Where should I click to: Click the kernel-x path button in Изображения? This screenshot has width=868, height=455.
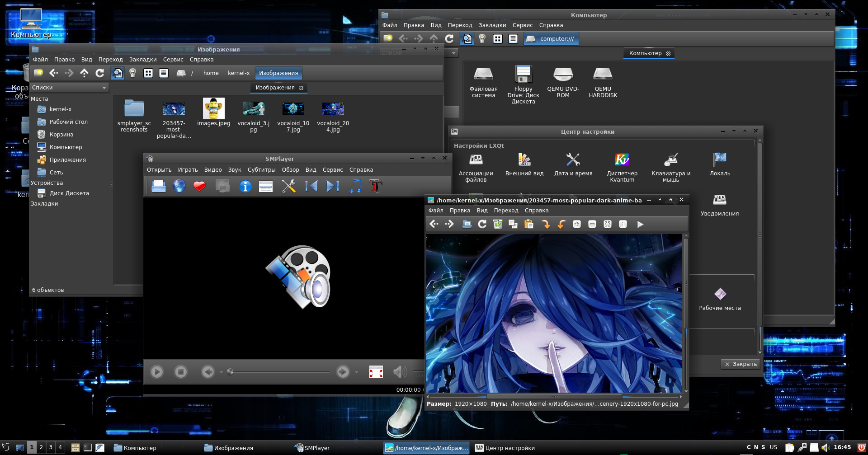tap(239, 73)
